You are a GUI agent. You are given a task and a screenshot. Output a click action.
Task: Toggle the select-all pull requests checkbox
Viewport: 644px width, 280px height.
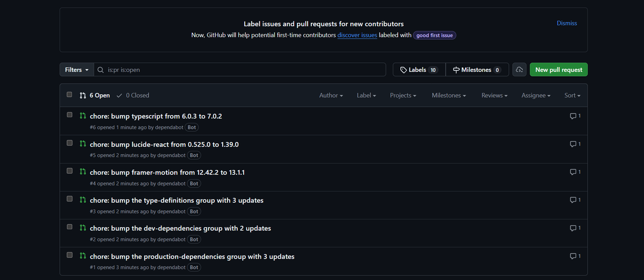[69, 94]
